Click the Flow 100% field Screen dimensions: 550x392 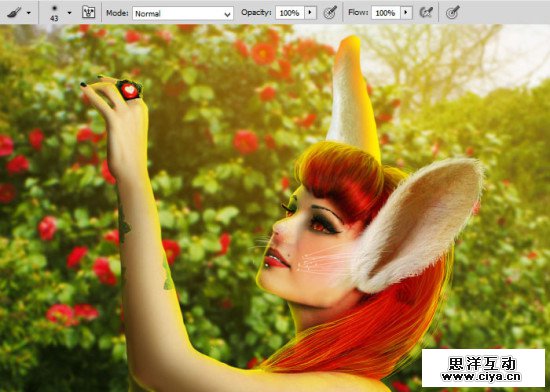(385, 13)
